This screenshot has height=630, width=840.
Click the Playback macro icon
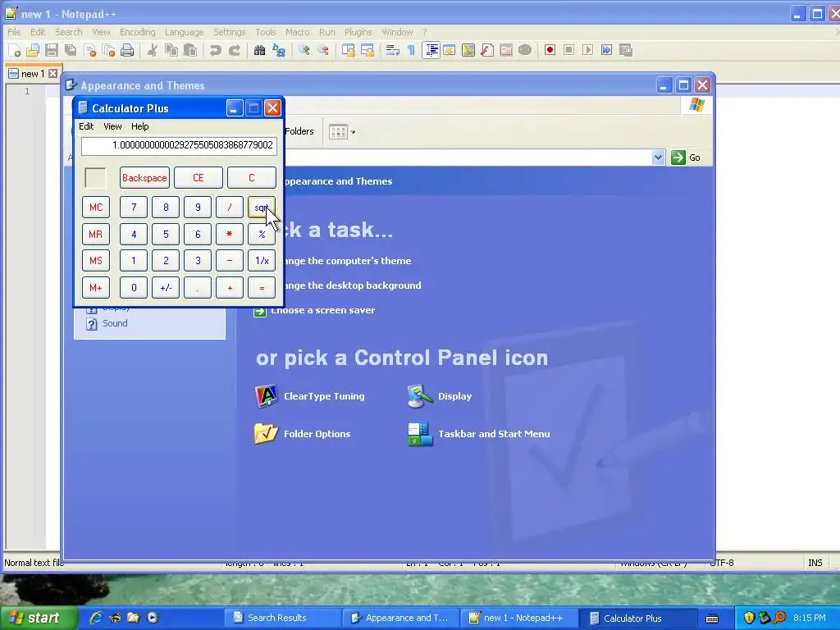[x=587, y=50]
